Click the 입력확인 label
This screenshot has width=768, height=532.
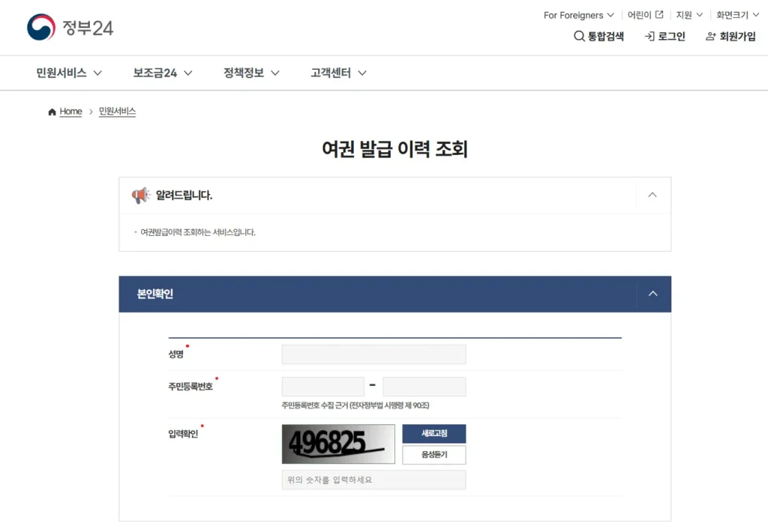[x=183, y=434]
